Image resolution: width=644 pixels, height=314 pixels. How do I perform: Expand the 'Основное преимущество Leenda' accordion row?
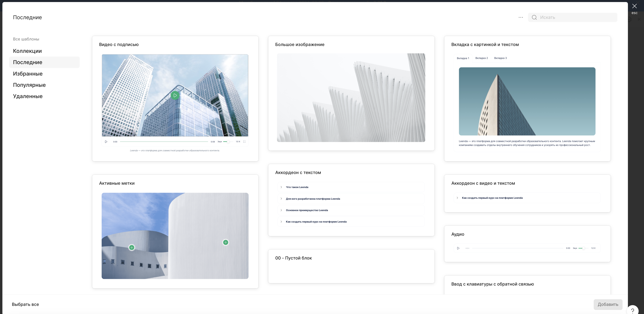307,210
